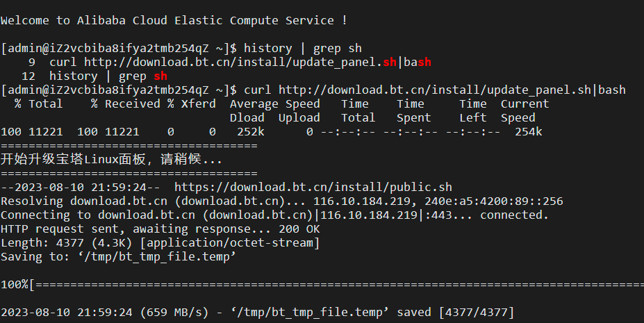Click the IP address 116.10.184.219 in Resolving line
This screenshot has height=323, width=644.
click(362, 201)
